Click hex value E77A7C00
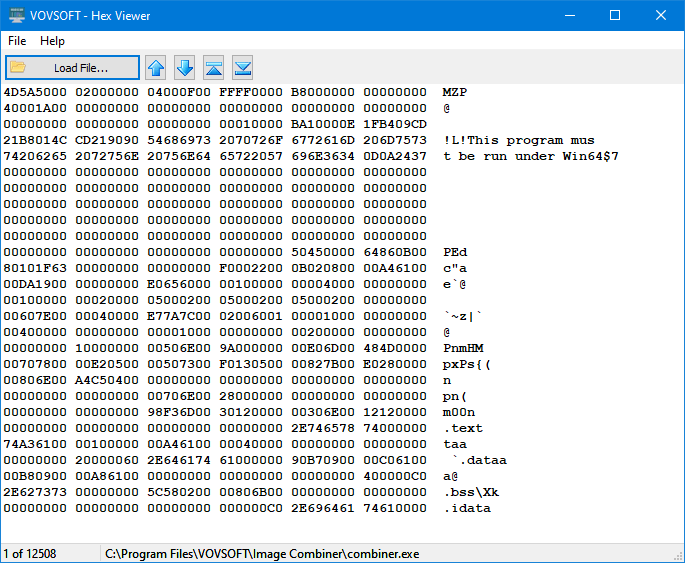The width and height of the screenshot is (685, 563). click(179, 316)
